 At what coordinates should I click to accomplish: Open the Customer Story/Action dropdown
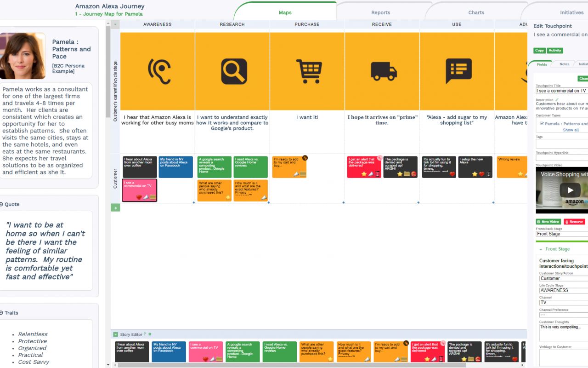coord(564,278)
